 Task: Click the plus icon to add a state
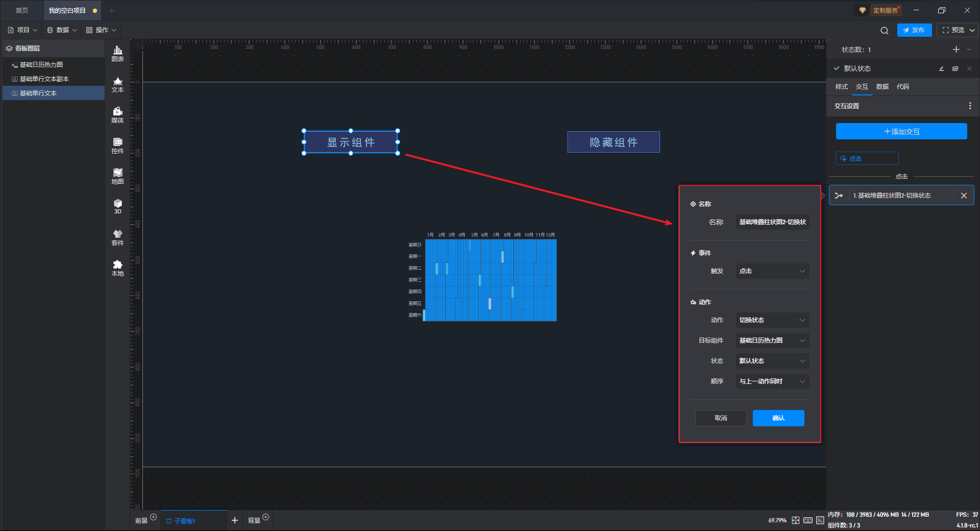click(x=956, y=50)
